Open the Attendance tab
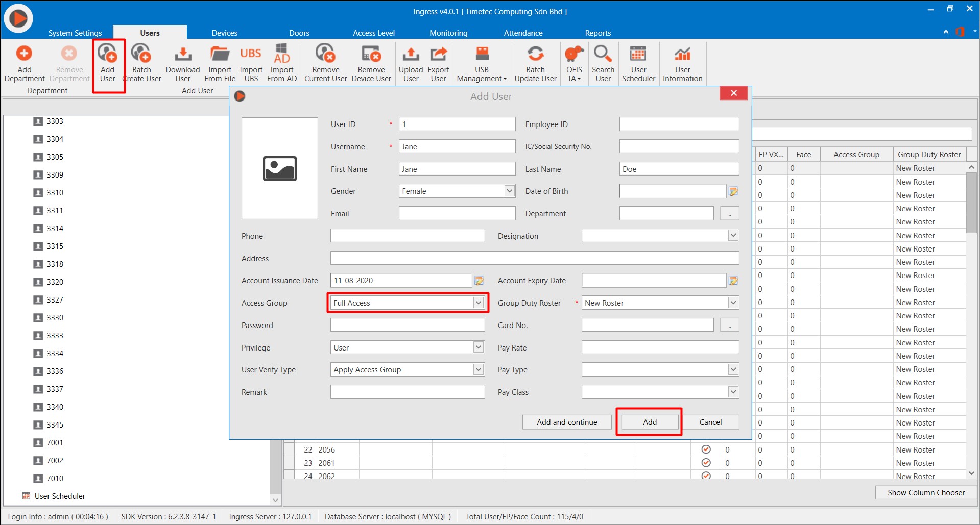 523,33
